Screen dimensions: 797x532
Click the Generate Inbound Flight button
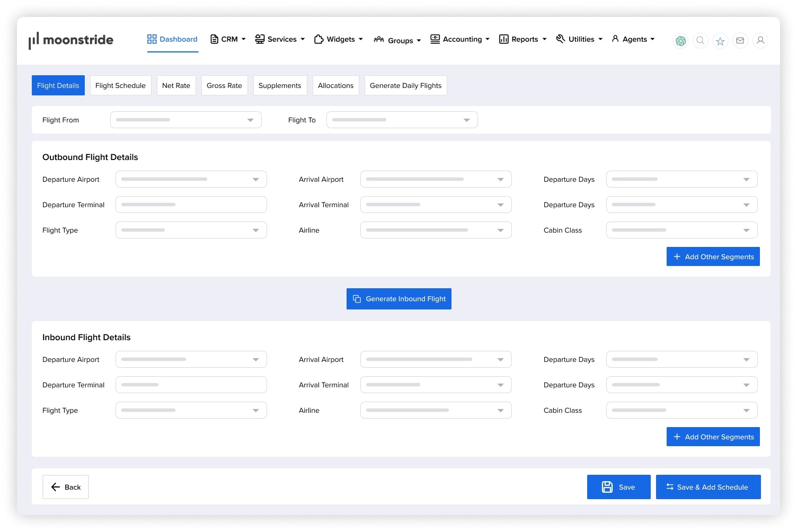click(399, 299)
